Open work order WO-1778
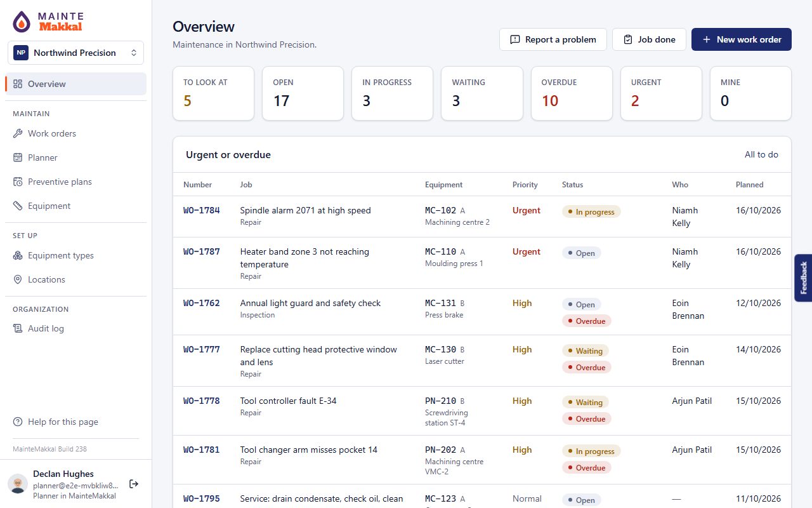 tap(202, 401)
